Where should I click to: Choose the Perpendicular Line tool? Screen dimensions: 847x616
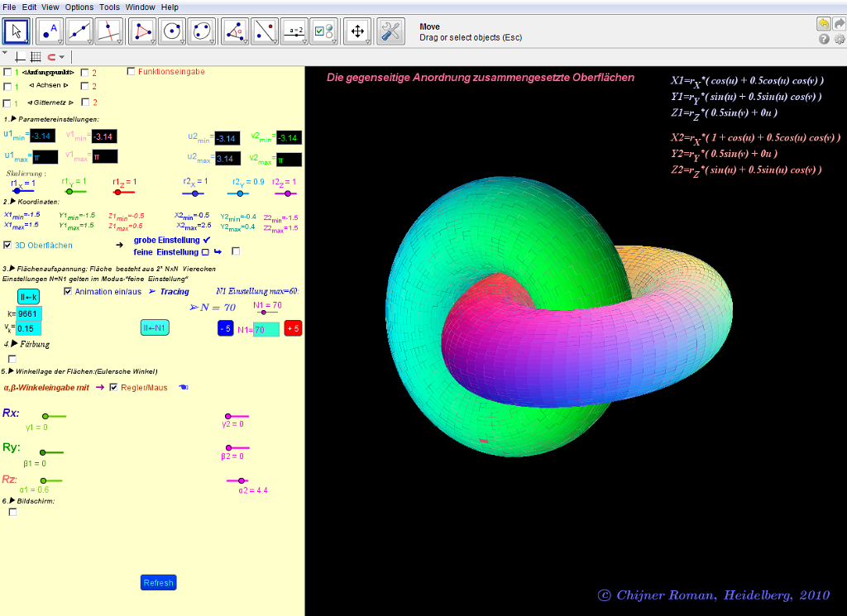click(109, 31)
